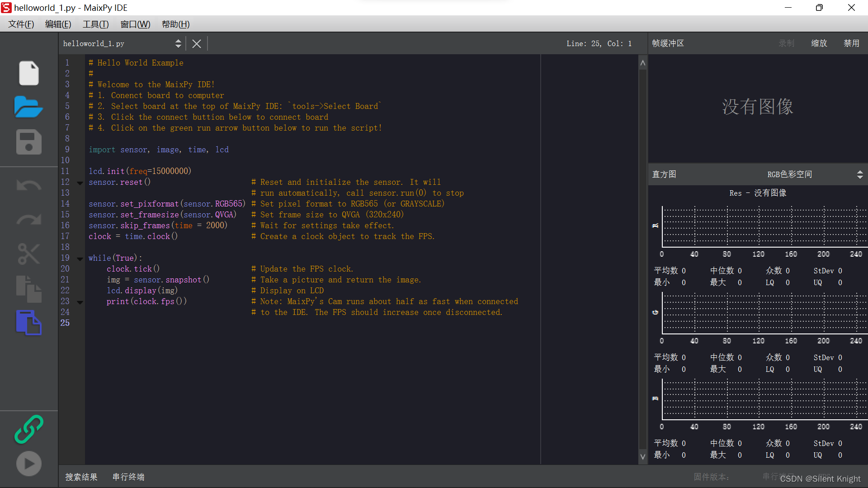Click on the 直方图 panel title

point(664,174)
